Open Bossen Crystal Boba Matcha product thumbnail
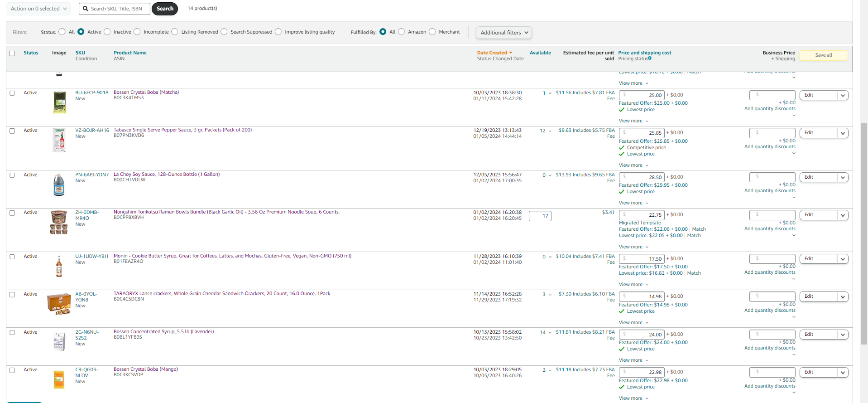This screenshot has height=403, width=868. click(59, 102)
